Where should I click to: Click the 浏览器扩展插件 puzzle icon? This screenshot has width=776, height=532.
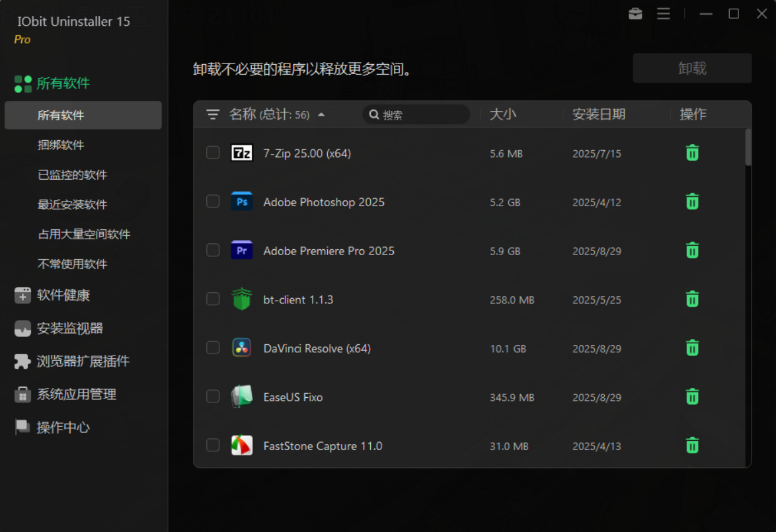click(22, 361)
